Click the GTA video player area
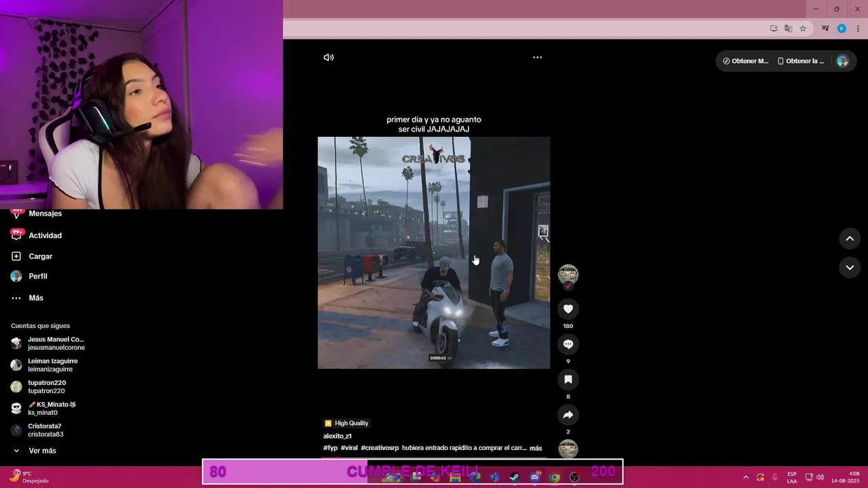The height and width of the screenshot is (488, 868). [433, 253]
